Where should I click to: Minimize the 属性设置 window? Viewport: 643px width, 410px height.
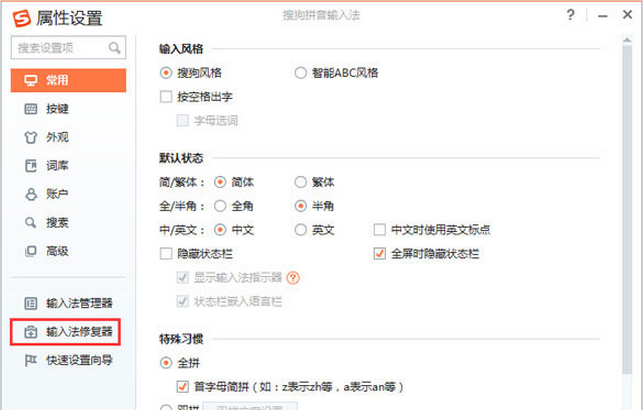pos(602,16)
